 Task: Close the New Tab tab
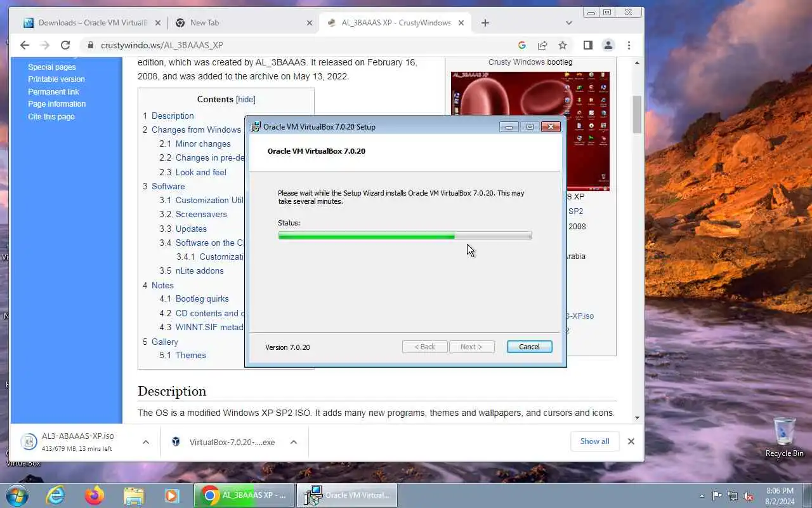click(310, 23)
